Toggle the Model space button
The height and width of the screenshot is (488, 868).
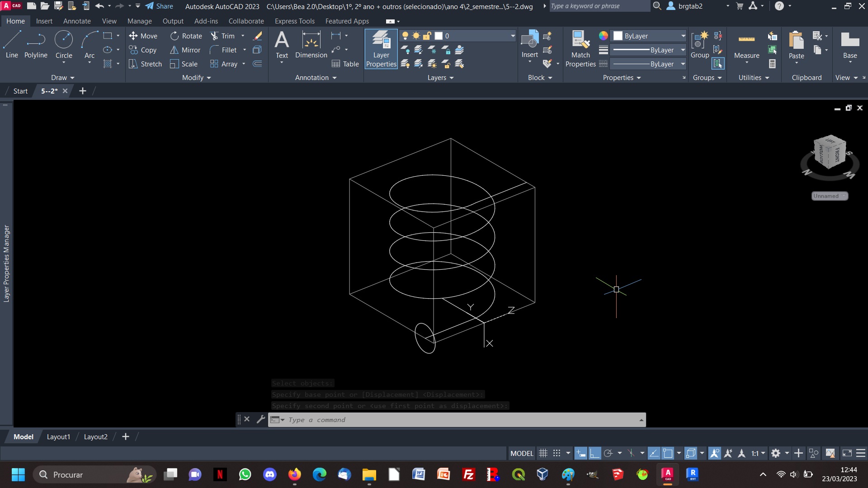(521, 453)
